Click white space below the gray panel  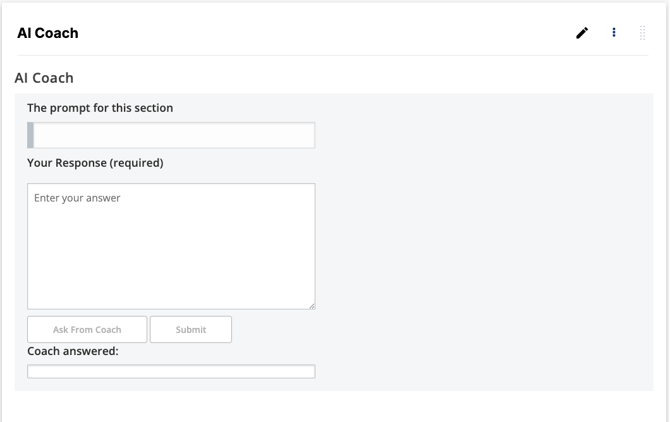(333, 407)
